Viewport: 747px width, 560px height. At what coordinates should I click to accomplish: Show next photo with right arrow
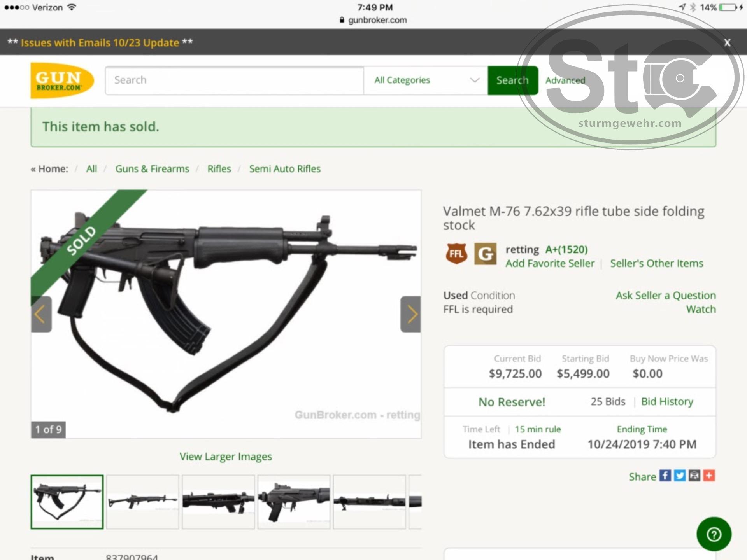pos(411,314)
